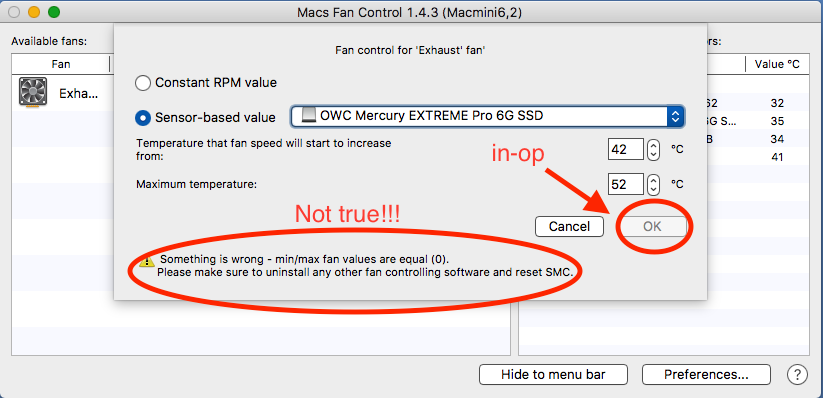Select the Sensor-based value option
The width and height of the screenshot is (823, 398).
pos(142,118)
